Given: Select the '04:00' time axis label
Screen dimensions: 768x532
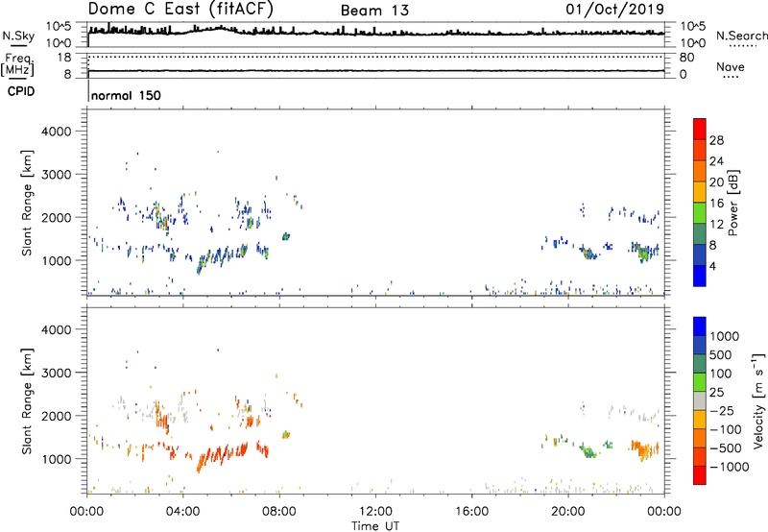Looking at the screenshot, I should coord(182,512).
